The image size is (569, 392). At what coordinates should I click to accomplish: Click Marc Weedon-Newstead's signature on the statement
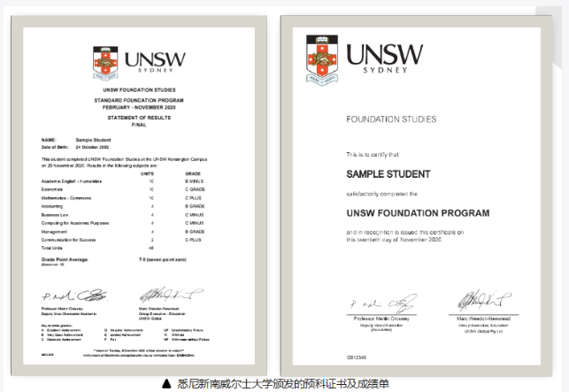click(172, 295)
